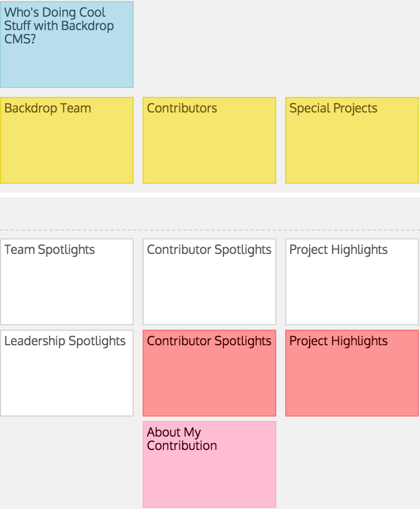The width and height of the screenshot is (420, 509).
Task: Click the Backdrop Team card title text
Action: pos(48,108)
